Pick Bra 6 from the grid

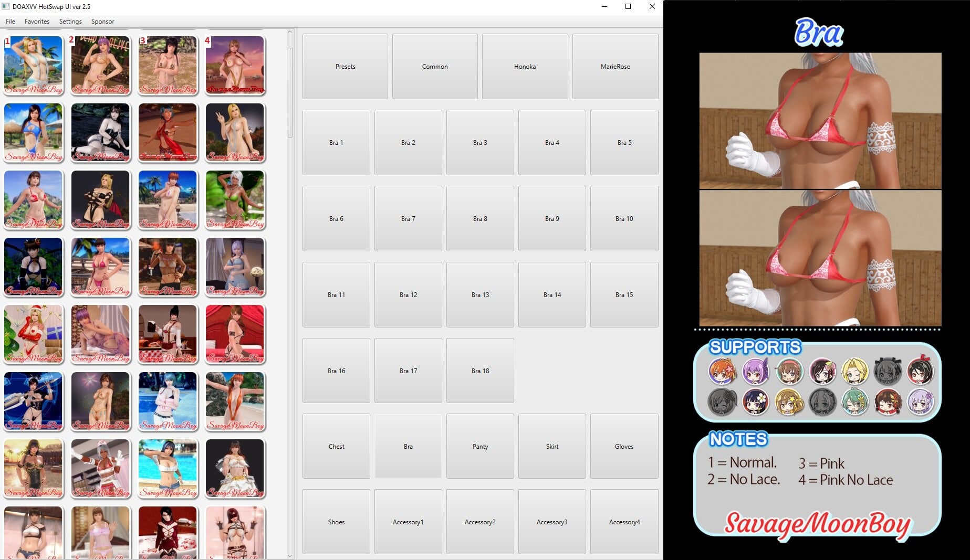336,218
